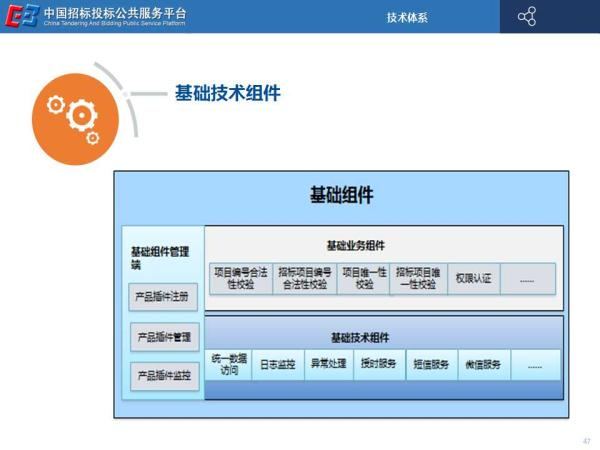
Task: Click the China Tendering platform logo
Action: point(22,17)
